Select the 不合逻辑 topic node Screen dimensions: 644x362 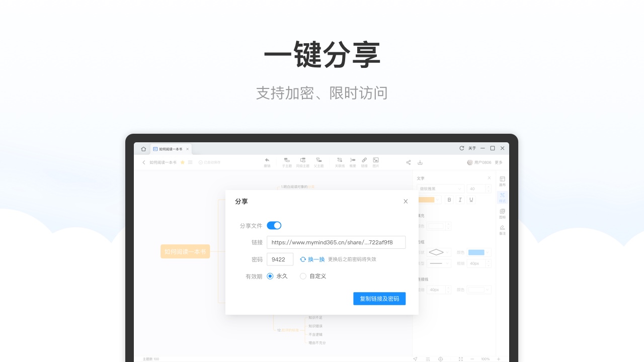[315, 334]
